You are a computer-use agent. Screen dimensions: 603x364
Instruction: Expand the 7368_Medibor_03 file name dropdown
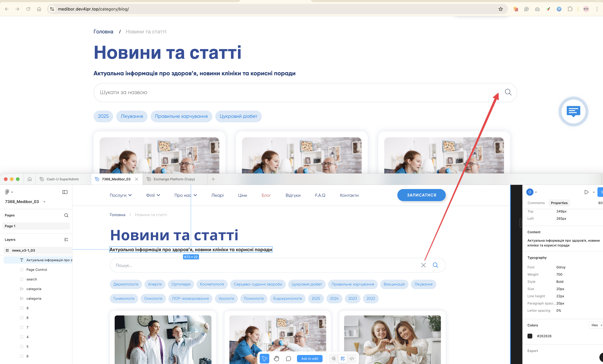pos(44,202)
